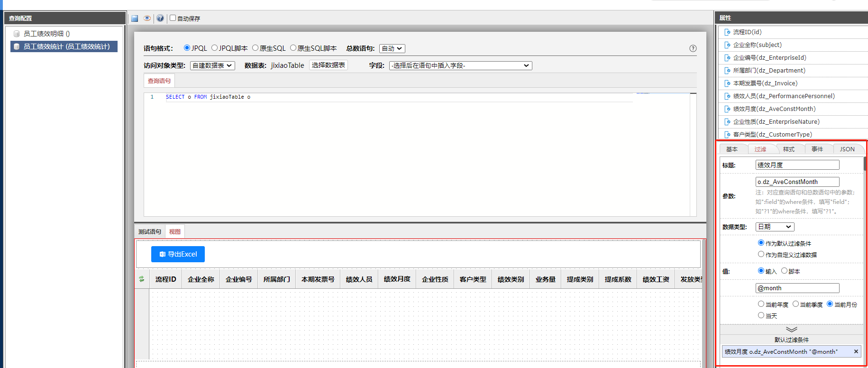
Task: Switch to the 查询语句 tab
Action: 159,81
